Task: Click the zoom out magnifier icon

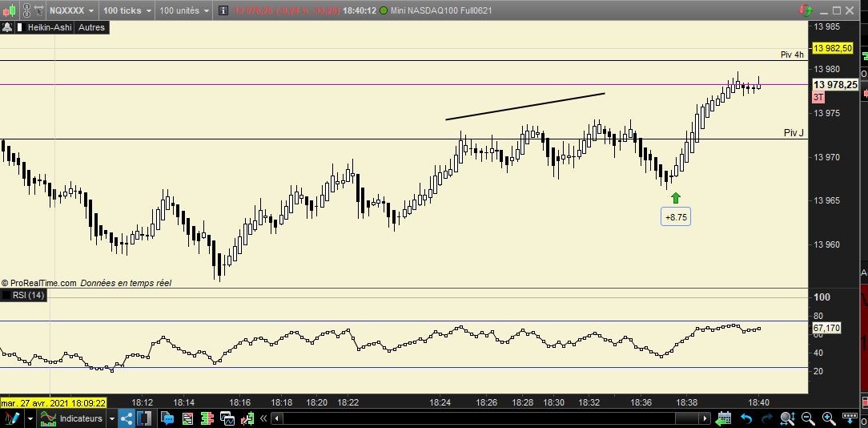Action: point(808,418)
